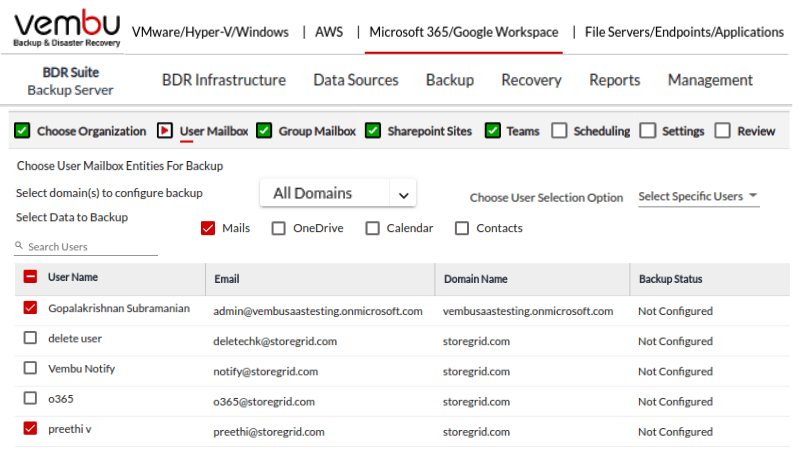Viewport: 800px width, 450px height.
Task: Click admin@vembusaastesting.onmicrosoft.com email cell
Action: coord(318,311)
